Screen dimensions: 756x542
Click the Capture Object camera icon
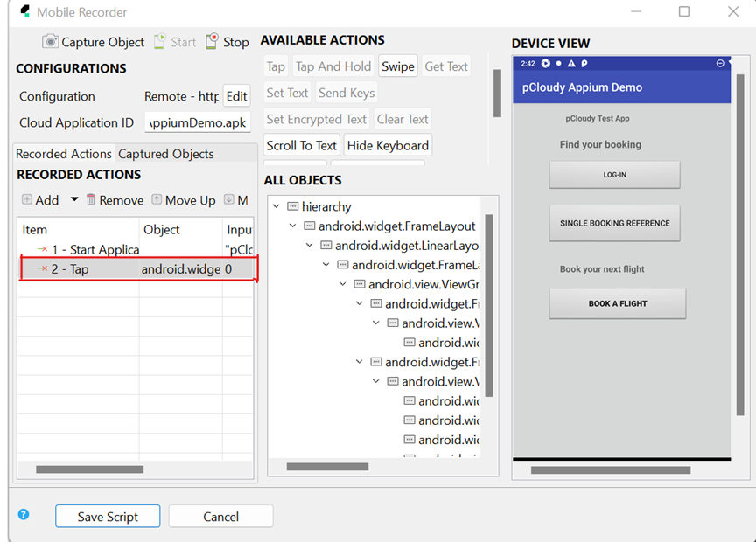[51, 42]
